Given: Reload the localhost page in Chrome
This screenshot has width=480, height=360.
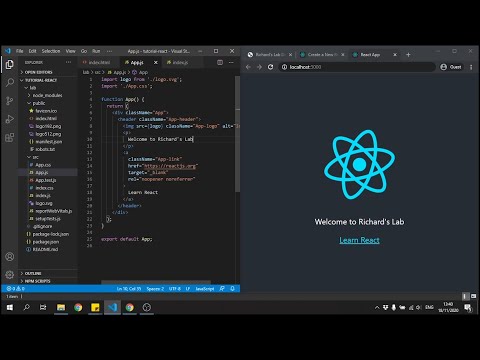Looking at the screenshot, I should point(271,67).
